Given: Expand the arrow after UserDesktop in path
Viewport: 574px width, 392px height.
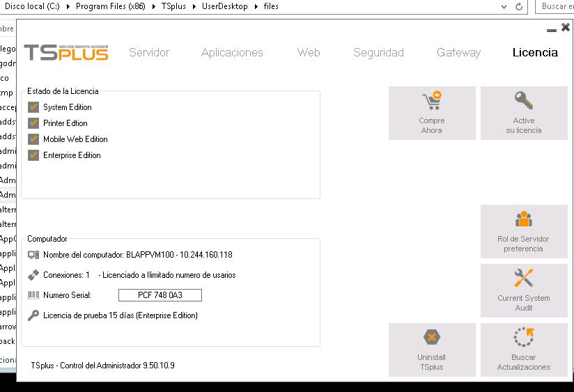Looking at the screenshot, I should [x=256, y=6].
